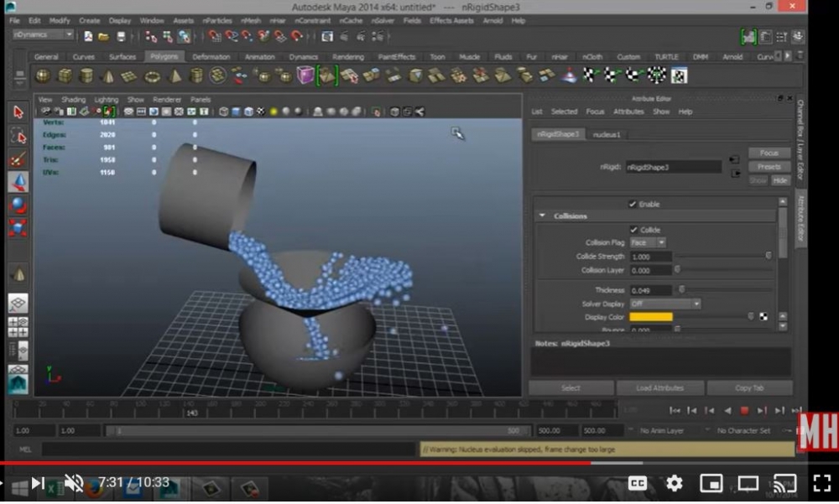
Task: Open the nSolver menu
Action: 382,21
